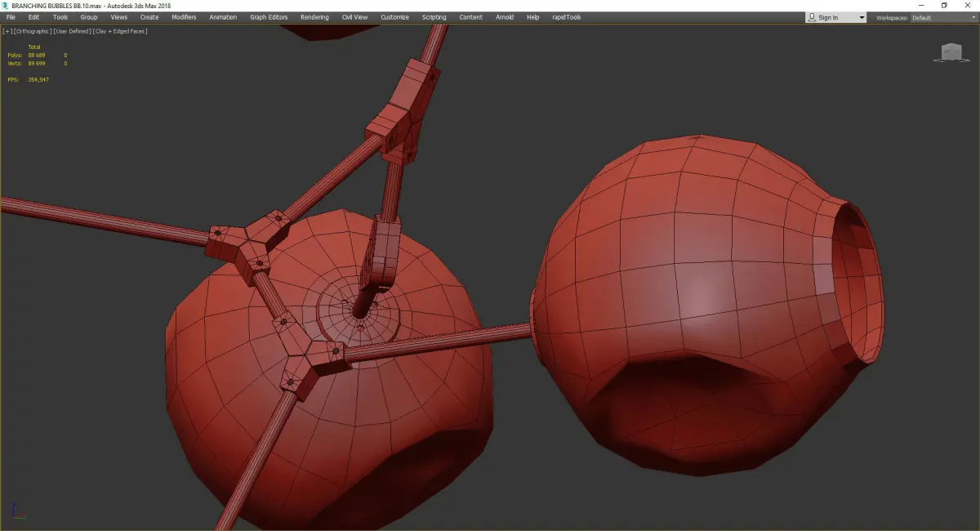
Task: Open the Animation menu
Action: tap(223, 17)
